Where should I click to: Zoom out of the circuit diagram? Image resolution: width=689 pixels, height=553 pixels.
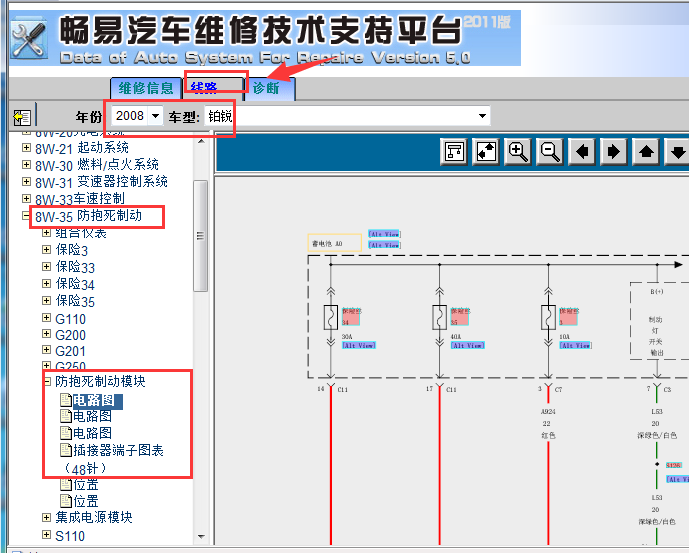click(x=550, y=152)
